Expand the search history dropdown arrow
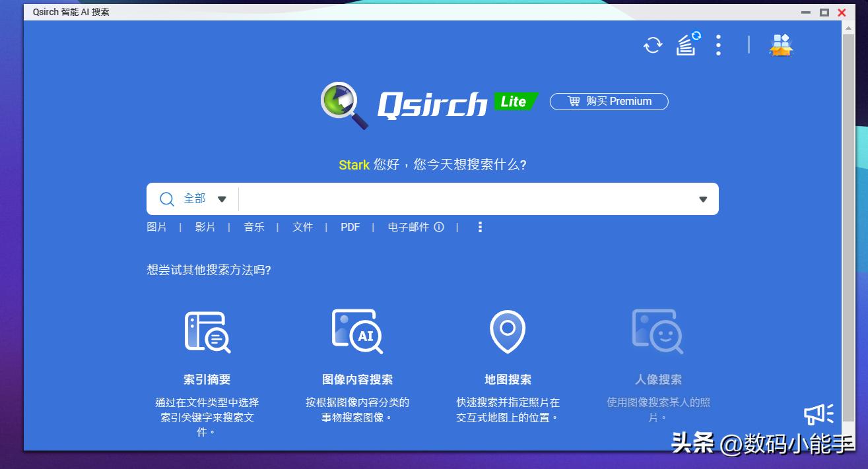 [x=702, y=199]
